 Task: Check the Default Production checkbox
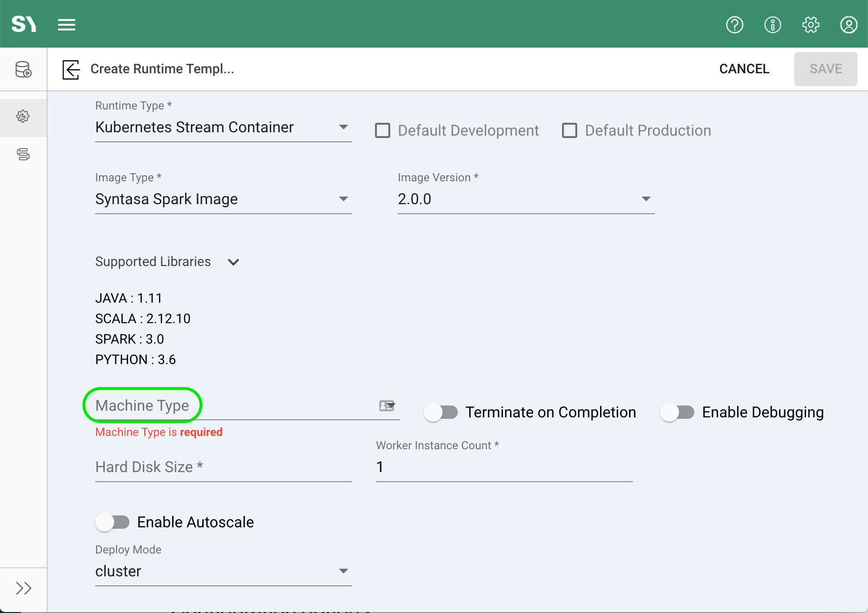coord(570,130)
